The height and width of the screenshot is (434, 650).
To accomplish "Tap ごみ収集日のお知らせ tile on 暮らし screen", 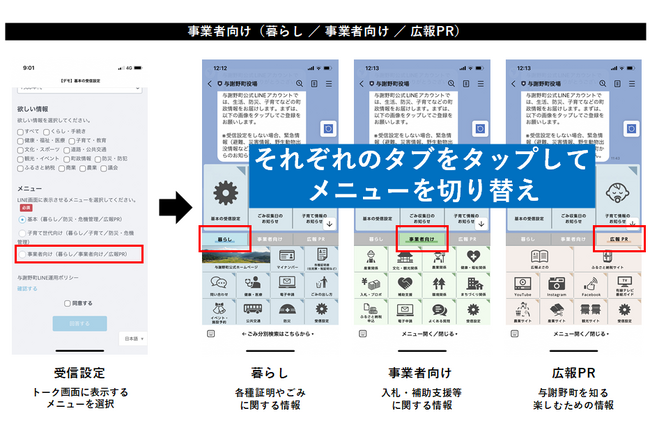I will (x=270, y=218).
